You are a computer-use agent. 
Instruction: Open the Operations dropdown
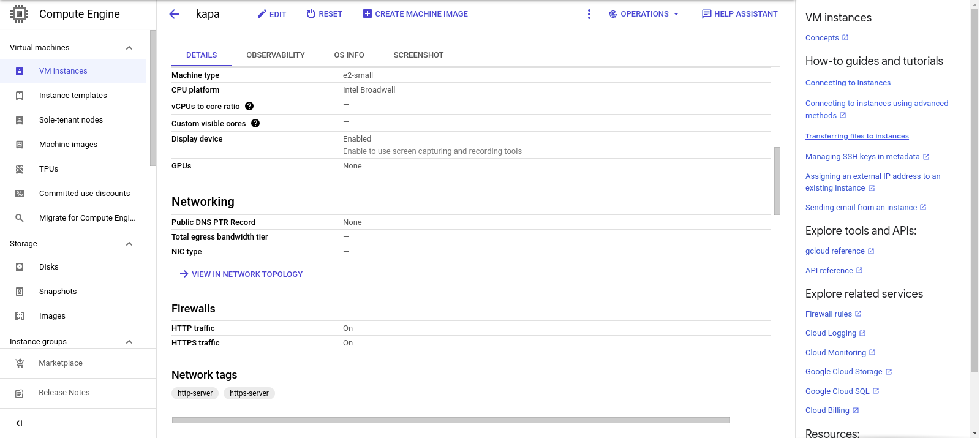[x=644, y=14]
